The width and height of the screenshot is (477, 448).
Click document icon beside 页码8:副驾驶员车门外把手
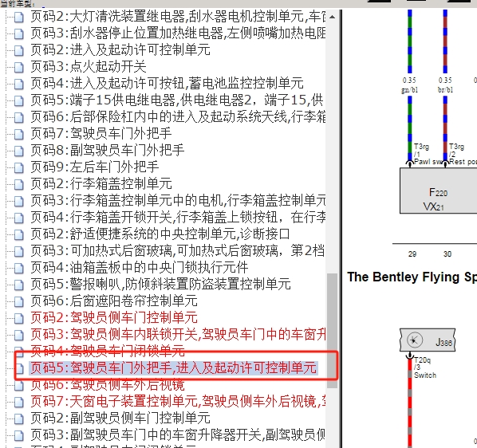click(18, 151)
